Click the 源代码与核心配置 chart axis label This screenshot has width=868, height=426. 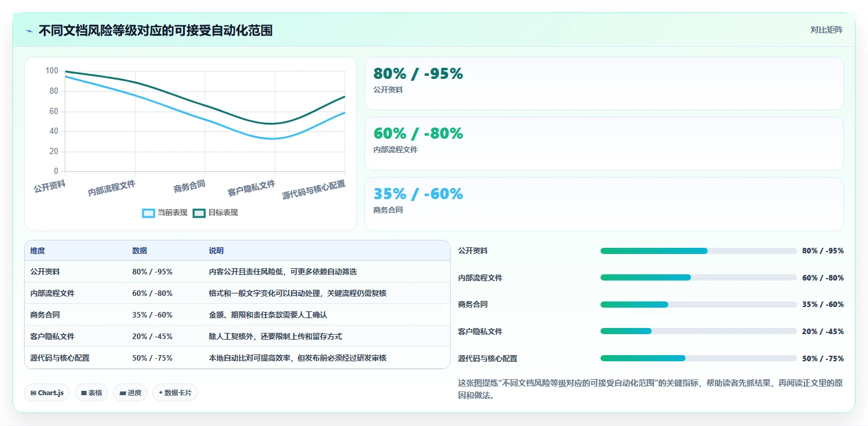pyautogui.click(x=314, y=190)
